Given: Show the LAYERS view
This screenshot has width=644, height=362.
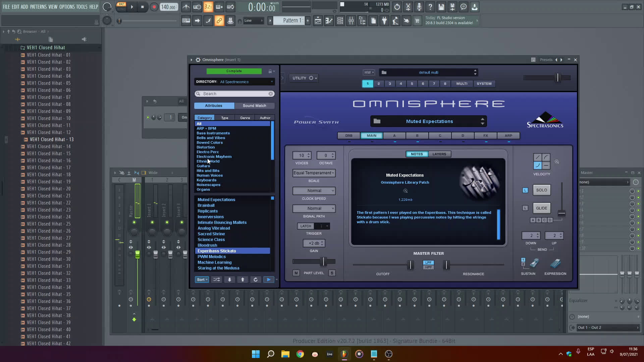Looking at the screenshot, I should click(x=439, y=154).
